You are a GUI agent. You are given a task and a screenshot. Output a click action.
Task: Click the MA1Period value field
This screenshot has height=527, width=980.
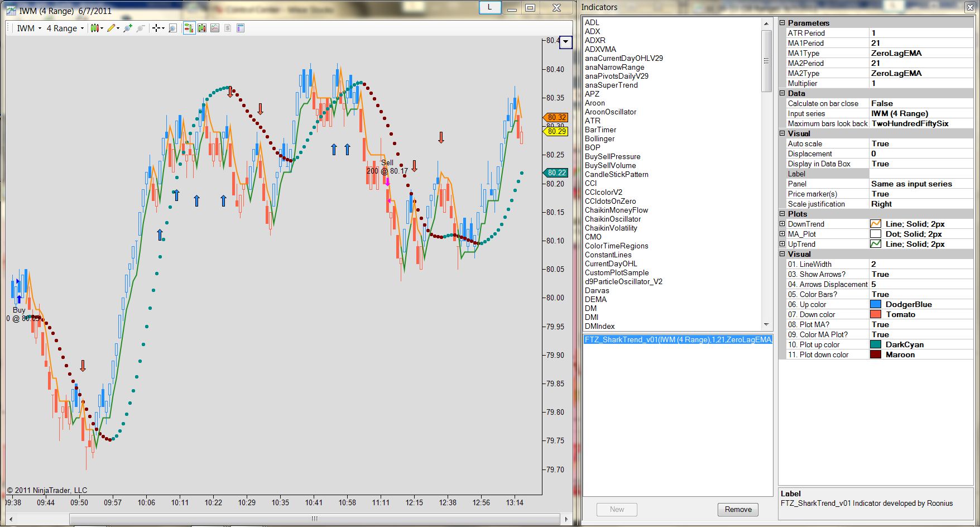click(921, 43)
